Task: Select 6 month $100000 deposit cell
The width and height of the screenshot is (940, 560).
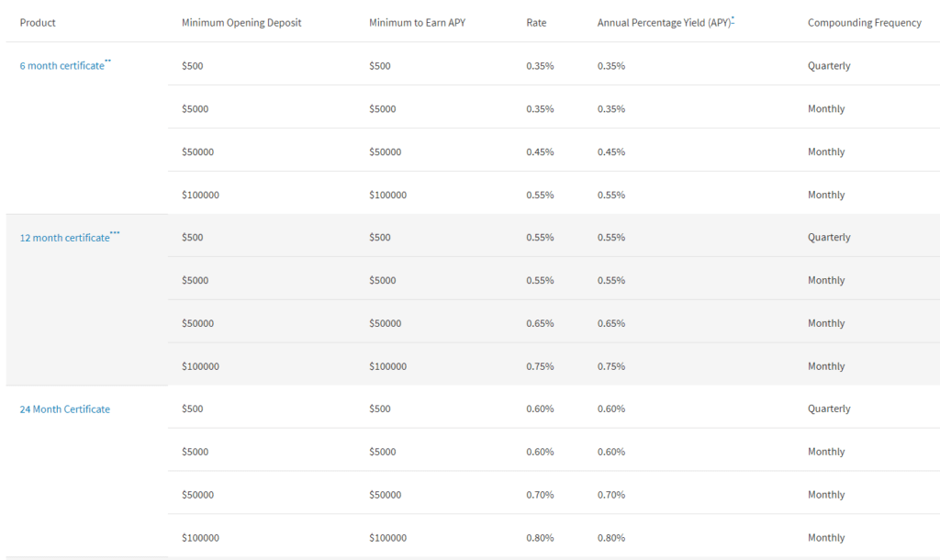Action: (201, 195)
